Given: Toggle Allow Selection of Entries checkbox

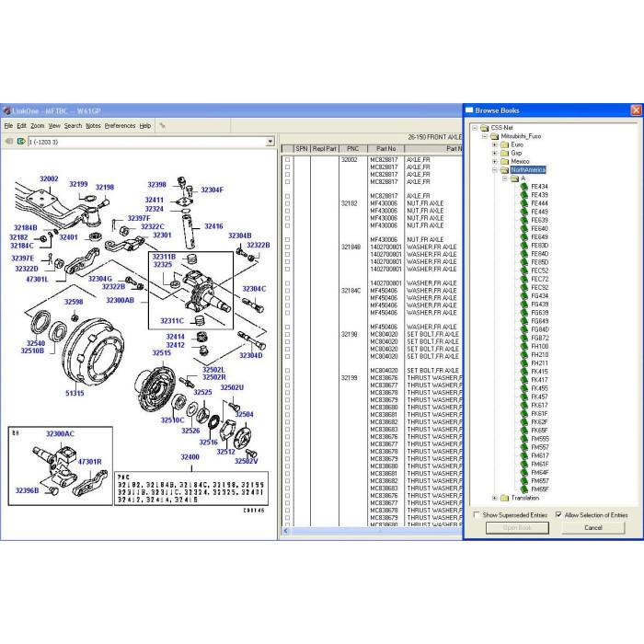Looking at the screenshot, I should click(558, 514).
